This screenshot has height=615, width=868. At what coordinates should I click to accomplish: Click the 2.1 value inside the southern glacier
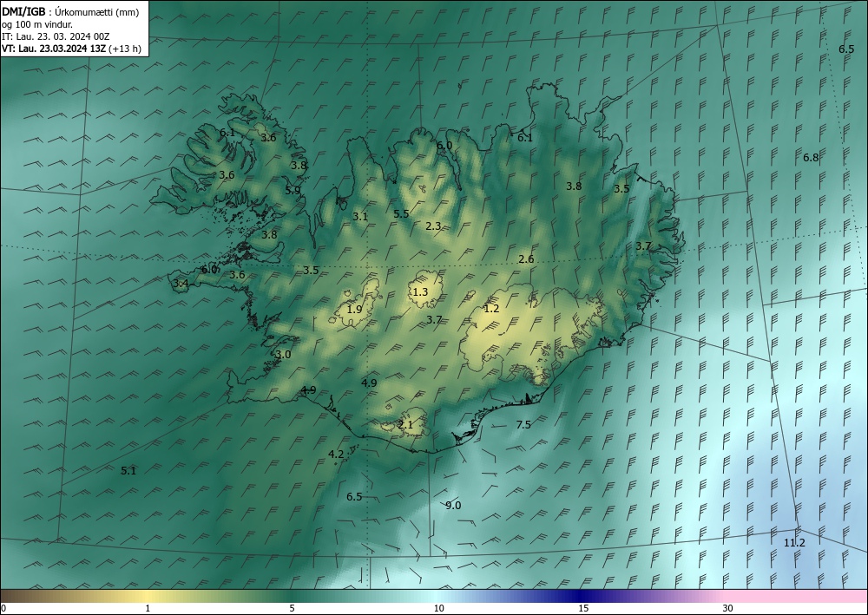[405, 425]
